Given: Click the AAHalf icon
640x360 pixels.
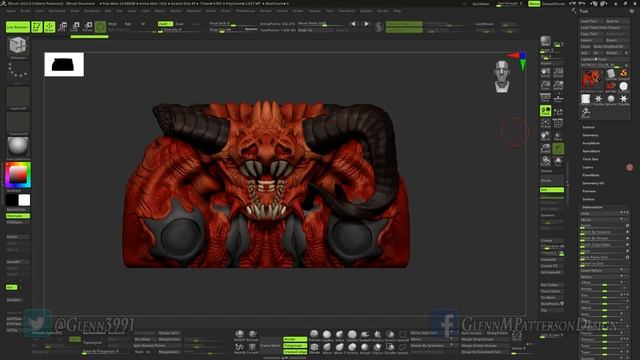Looking at the screenshot, I should point(558,85).
